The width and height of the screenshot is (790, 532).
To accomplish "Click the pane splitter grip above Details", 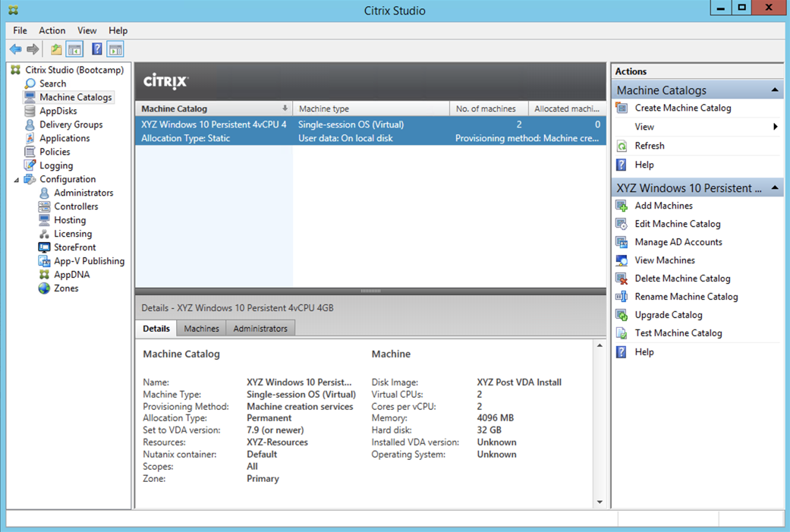I will click(371, 291).
